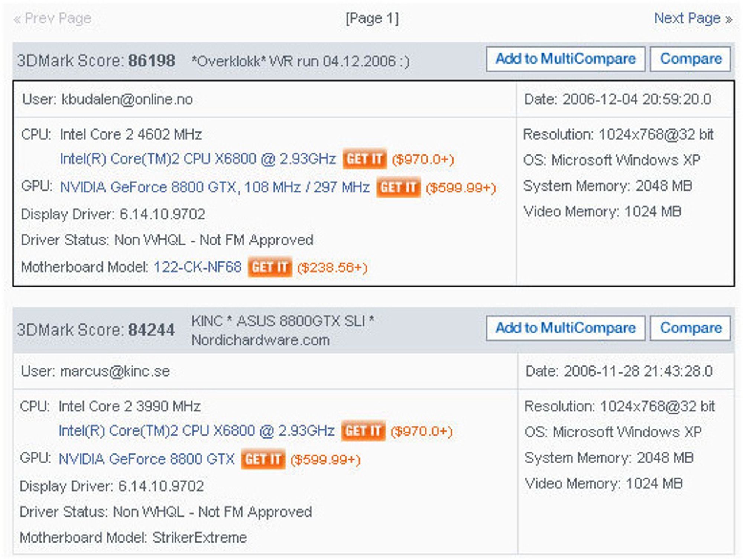Add score 84244 to MultiCompare
The width and height of the screenshot is (743, 560).
[x=565, y=328]
